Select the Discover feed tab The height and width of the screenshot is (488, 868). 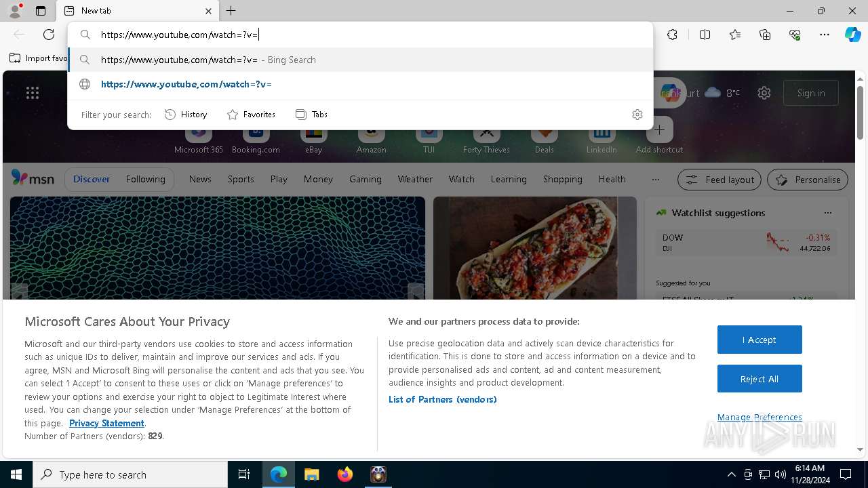pyautogui.click(x=92, y=179)
